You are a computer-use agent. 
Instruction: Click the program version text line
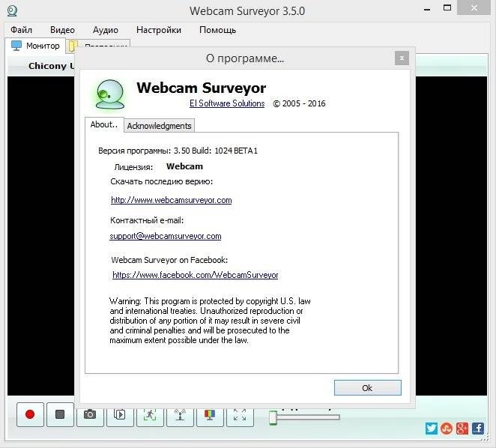coord(178,151)
